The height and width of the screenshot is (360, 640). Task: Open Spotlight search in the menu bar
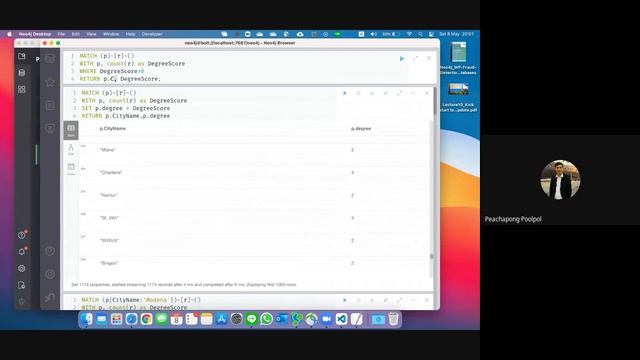420,34
